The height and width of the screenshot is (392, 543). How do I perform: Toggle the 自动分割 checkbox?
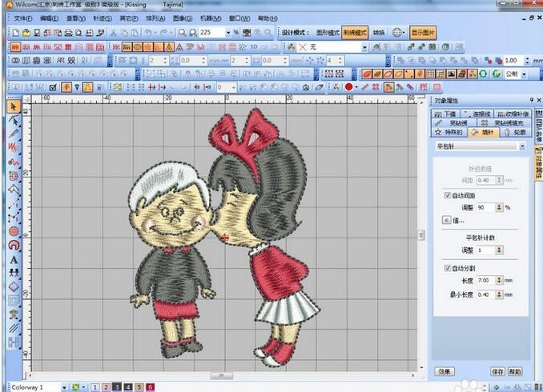click(x=447, y=268)
